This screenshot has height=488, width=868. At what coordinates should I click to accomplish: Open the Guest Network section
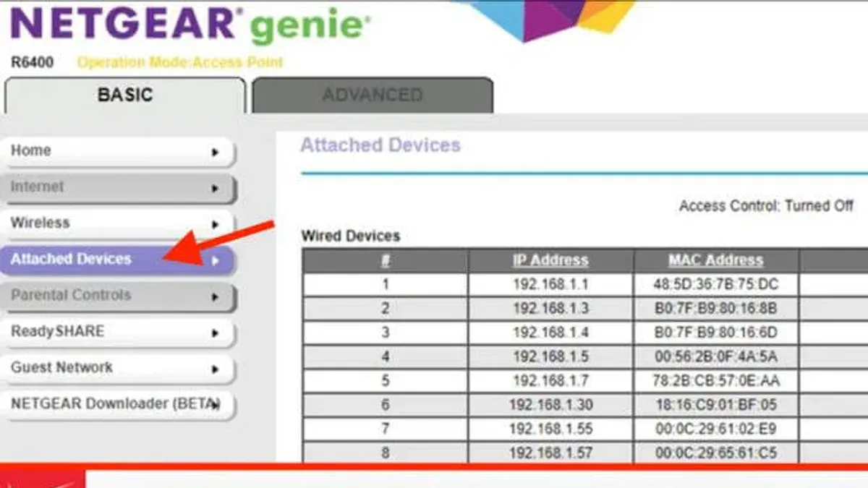pyautogui.click(x=119, y=368)
